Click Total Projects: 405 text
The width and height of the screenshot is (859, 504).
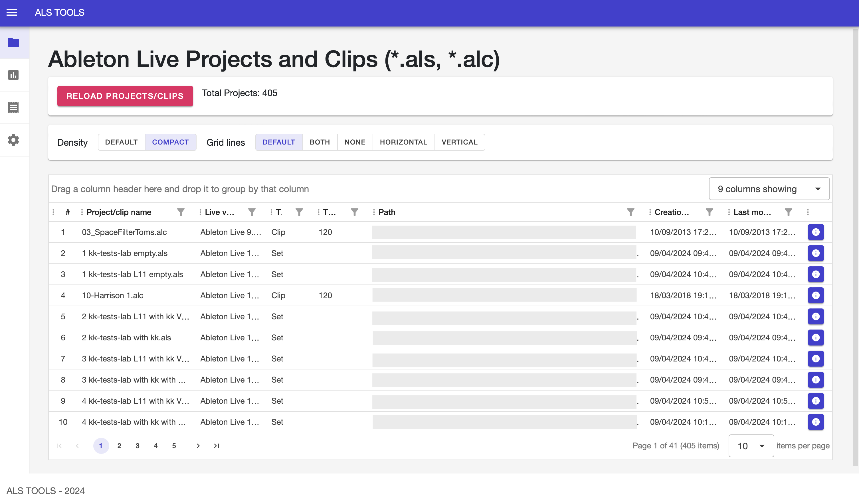[240, 93]
